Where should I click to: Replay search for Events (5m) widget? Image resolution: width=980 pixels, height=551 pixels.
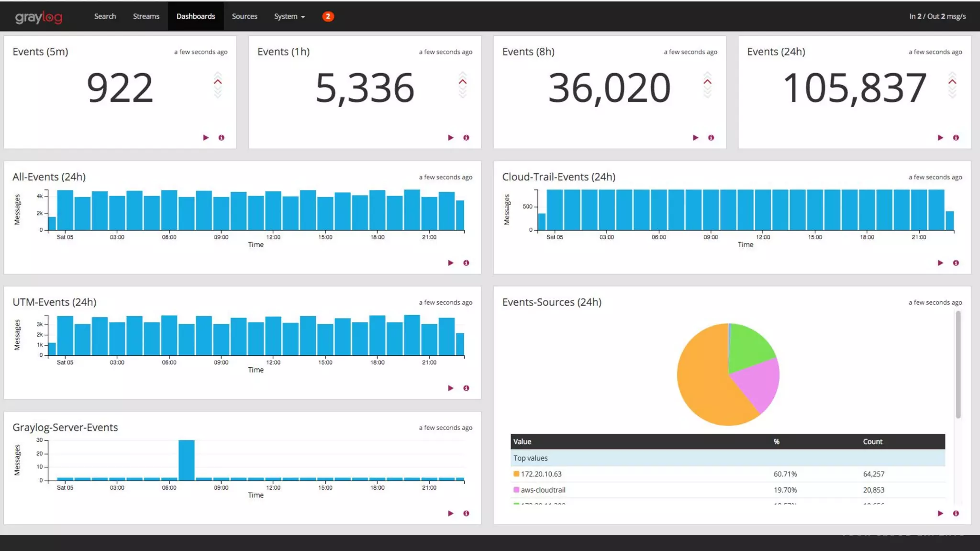pyautogui.click(x=206, y=138)
